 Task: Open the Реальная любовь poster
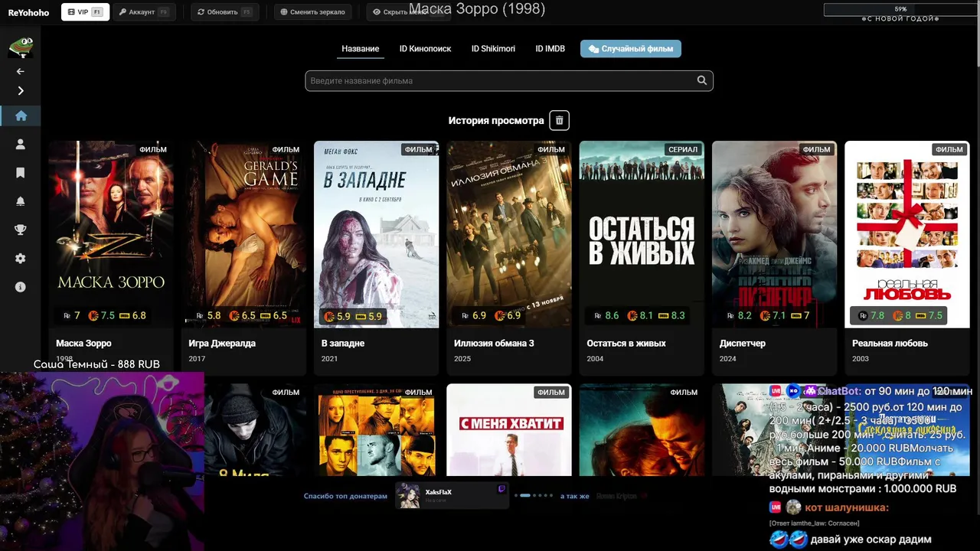(907, 234)
